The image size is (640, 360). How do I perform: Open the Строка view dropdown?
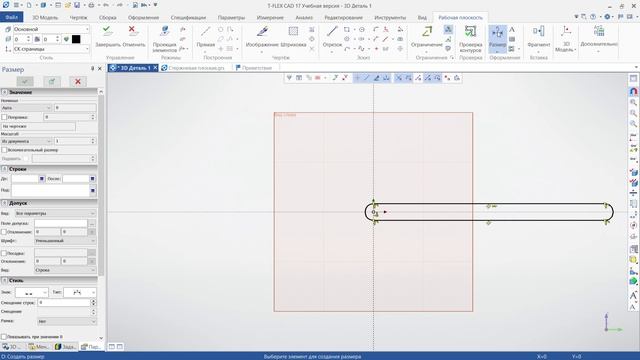[x=65, y=270]
